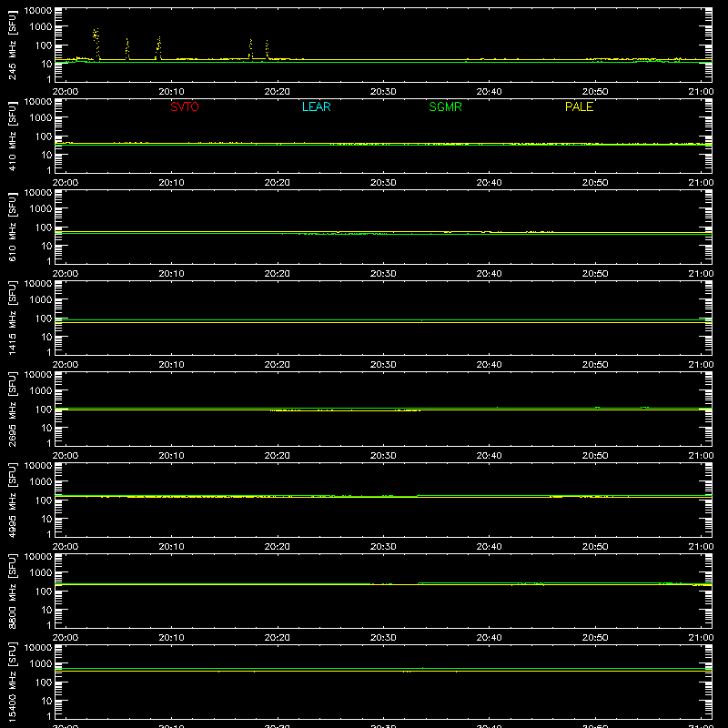This screenshot has width=728, height=728.
Task: Click 20:00 tick label under 245 MHz plot
Action: click(65, 92)
